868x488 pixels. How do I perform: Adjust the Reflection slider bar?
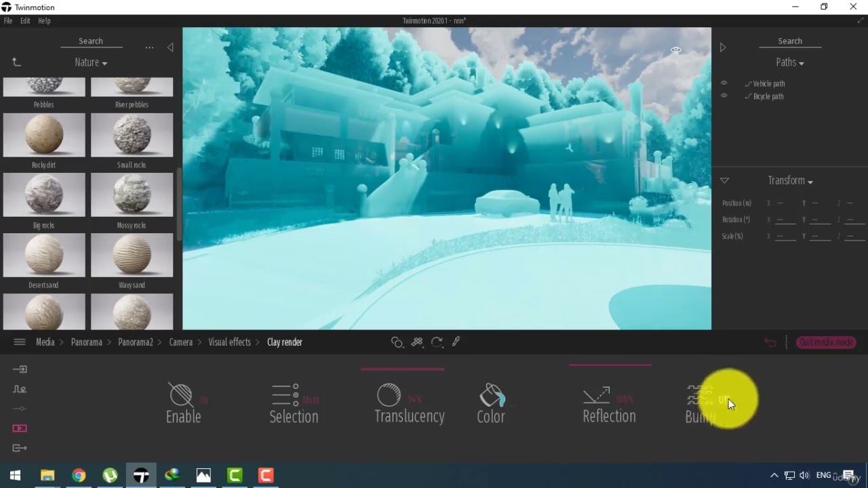click(x=610, y=365)
